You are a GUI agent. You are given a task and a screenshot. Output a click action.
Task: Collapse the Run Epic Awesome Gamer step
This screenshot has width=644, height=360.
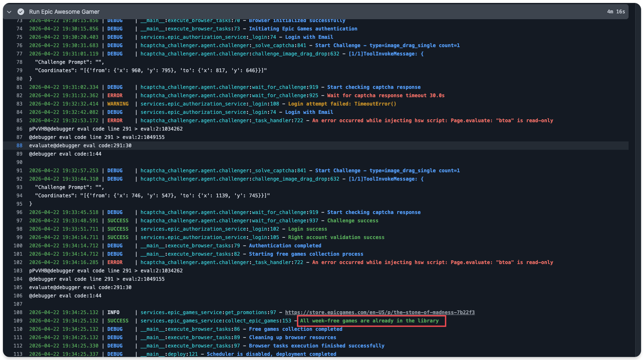[x=9, y=12]
